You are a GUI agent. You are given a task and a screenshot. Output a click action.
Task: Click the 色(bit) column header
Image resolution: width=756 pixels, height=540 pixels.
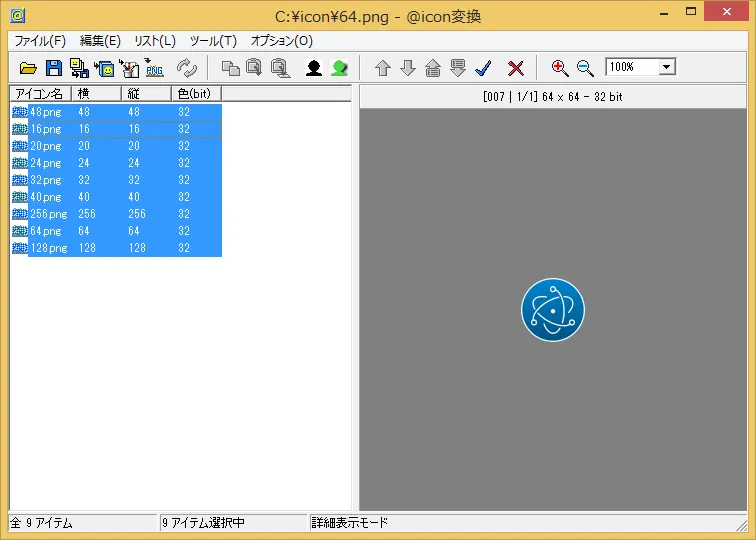[195, 93]
